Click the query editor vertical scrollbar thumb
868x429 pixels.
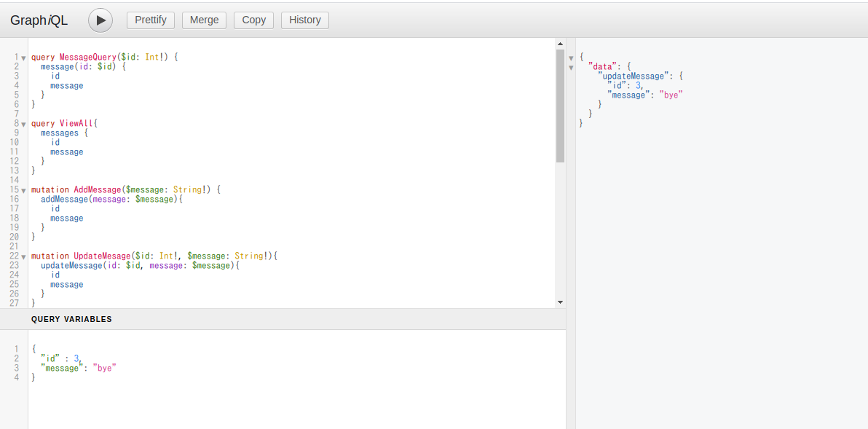[x=560, y=105]
